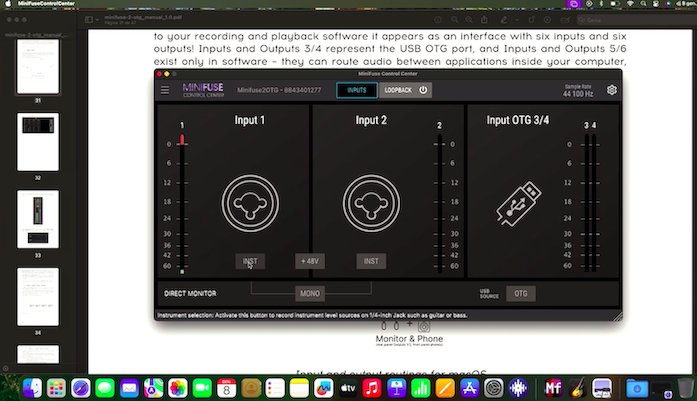This screenshot has height=401, width=697.
Task: Open MiniFuse settings gear
Action: point(611,90)
